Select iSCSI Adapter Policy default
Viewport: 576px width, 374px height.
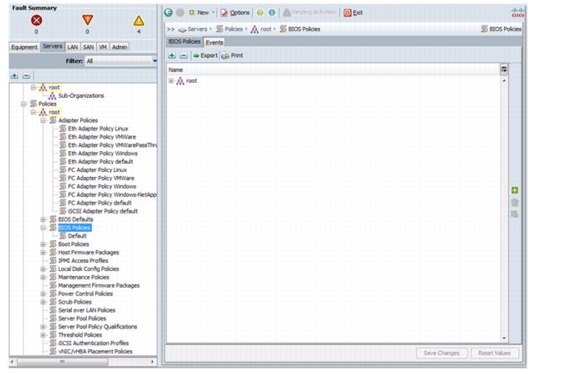point(103,211)
